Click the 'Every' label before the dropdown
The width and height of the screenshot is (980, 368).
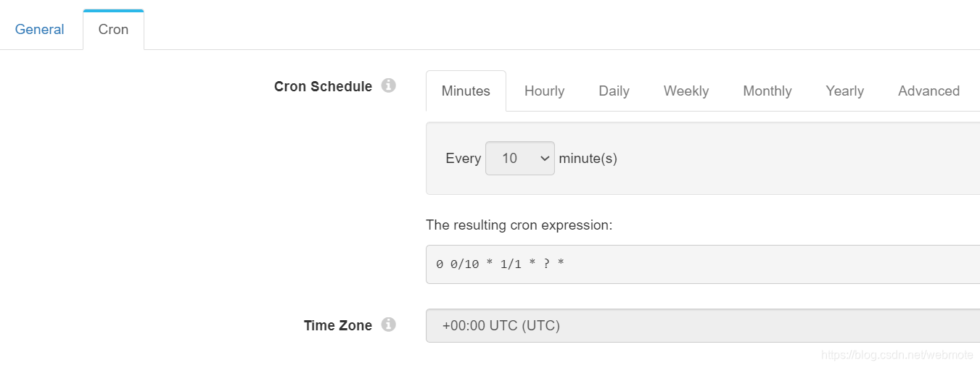pos(463,159)
